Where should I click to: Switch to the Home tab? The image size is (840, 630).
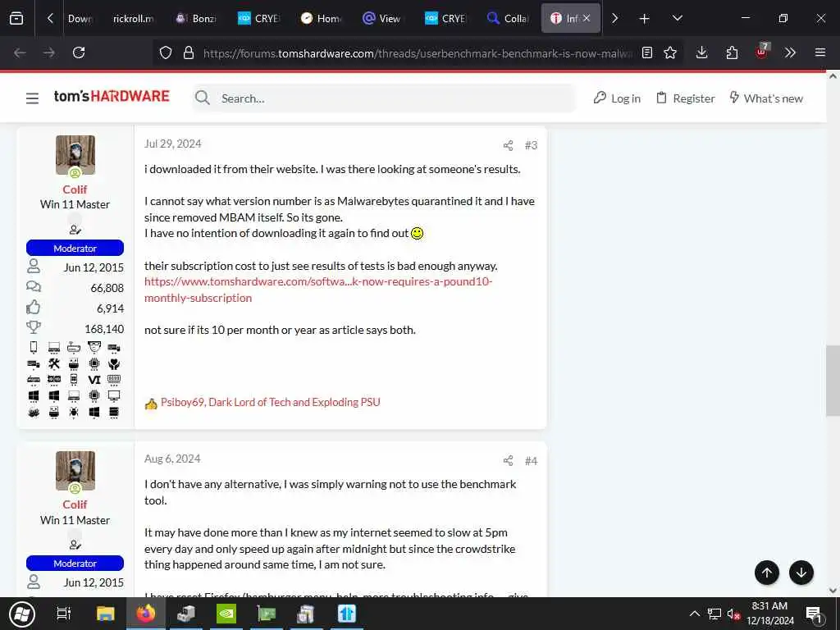point(322,19)
